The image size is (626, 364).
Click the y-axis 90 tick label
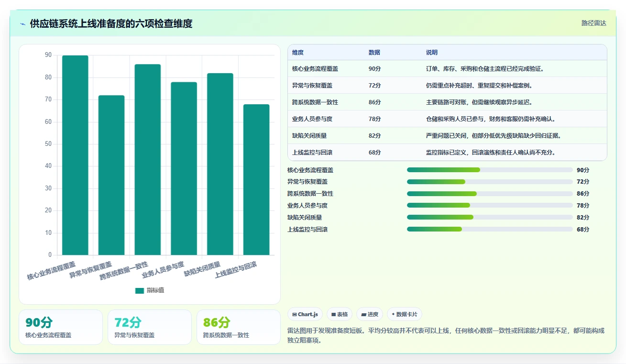pyautogui.click(x=48, y=55)
